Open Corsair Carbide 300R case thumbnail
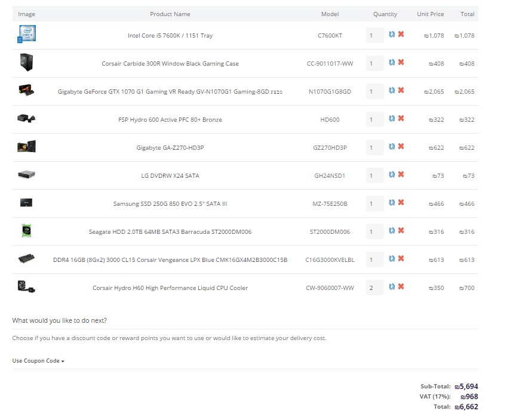507x420 pixels. tap(26, 63)
